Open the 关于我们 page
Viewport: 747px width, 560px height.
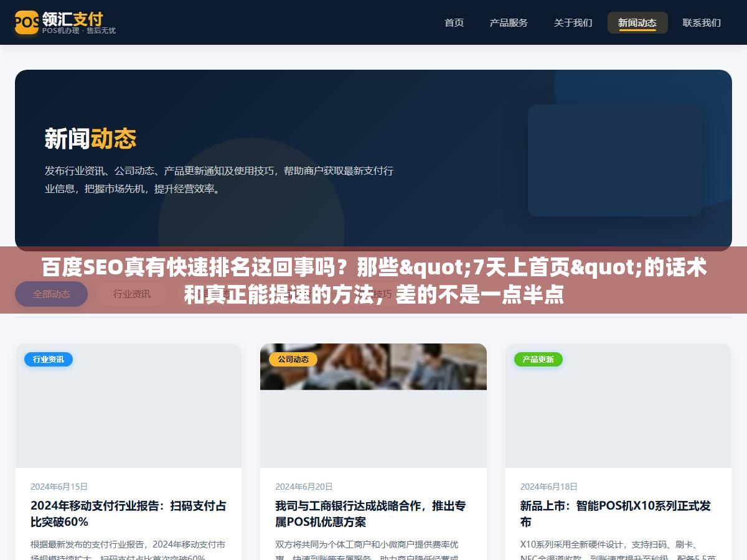tap(573, 22)
